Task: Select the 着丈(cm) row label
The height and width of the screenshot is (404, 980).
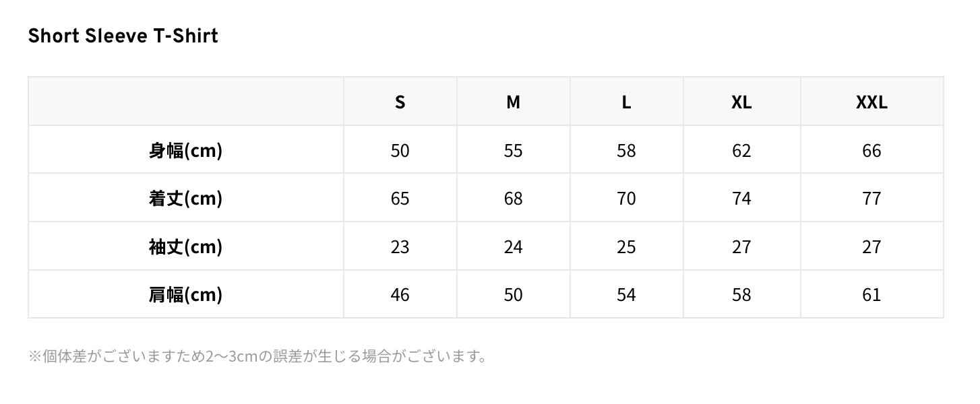Action: pyautogui.click(x=185, y=199)
